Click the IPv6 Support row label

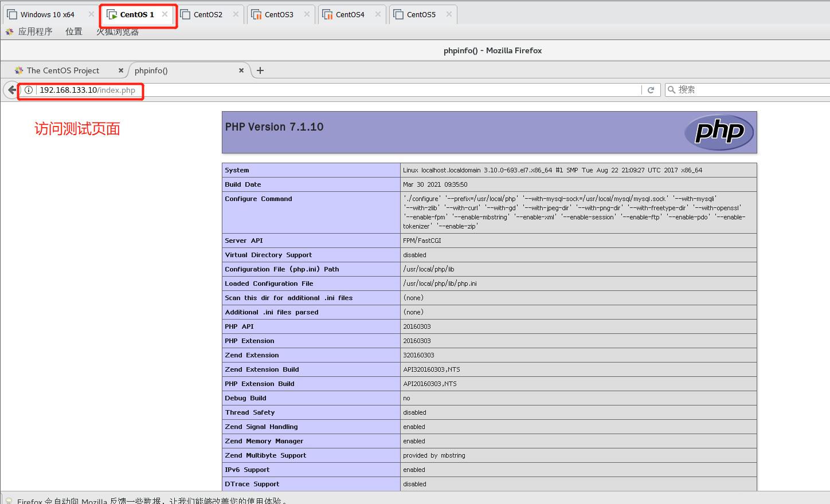[247, 470]
